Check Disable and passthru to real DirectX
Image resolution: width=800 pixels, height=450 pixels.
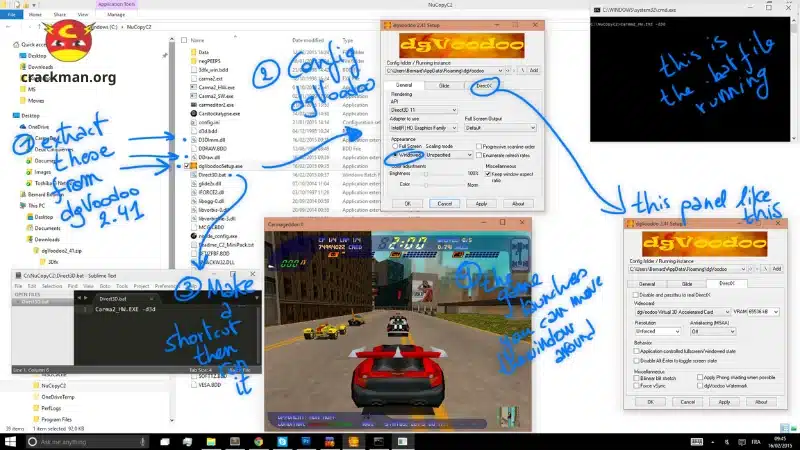[636, 295]
